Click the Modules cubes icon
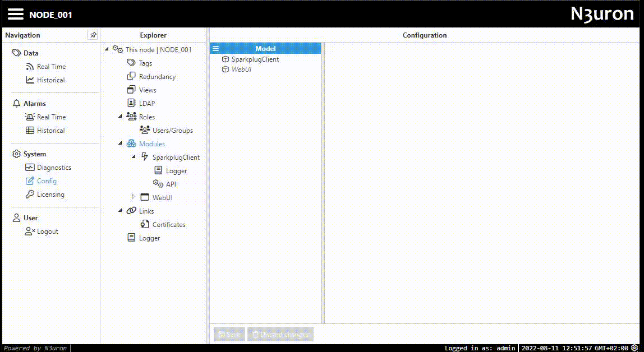Viewport: 644px width, 352px height. click(131, 143)
